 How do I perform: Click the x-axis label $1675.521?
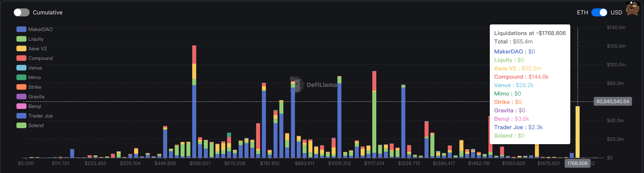pos(548,163)
